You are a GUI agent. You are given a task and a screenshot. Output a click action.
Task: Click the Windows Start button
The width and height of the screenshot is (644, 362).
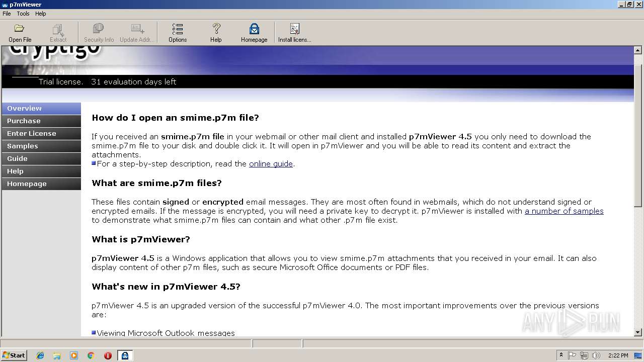click(14, 355)
